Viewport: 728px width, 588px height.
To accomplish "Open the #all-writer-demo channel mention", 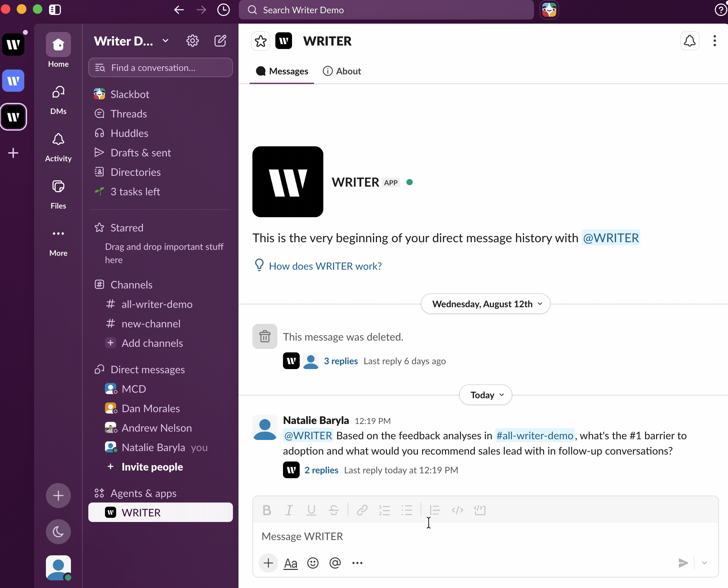I will click(535, 436).
